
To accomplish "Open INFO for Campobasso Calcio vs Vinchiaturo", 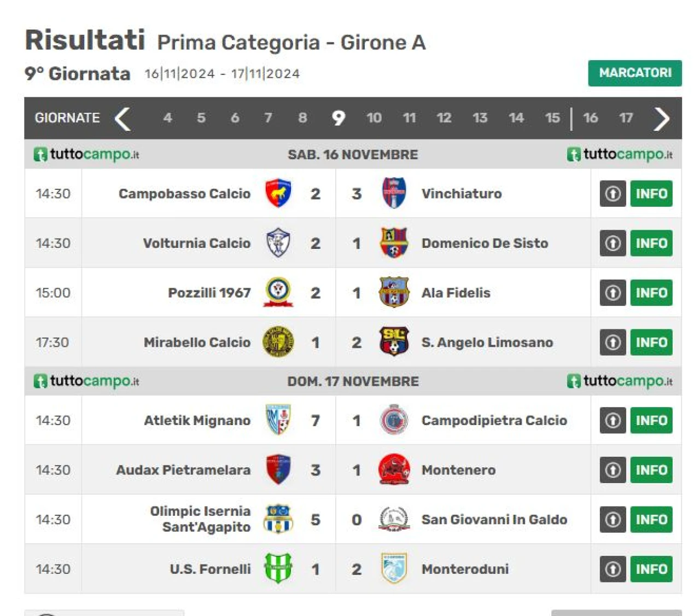I will point(651,194).
